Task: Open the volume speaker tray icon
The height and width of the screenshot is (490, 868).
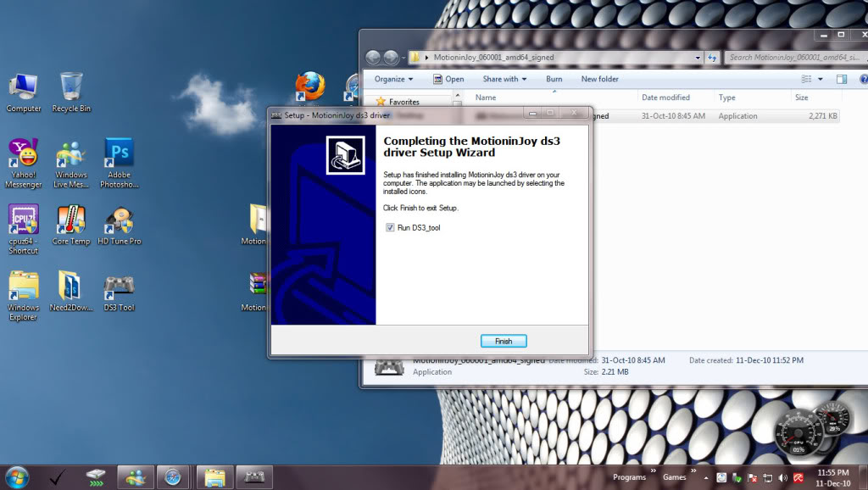Action: coord(782,478)
